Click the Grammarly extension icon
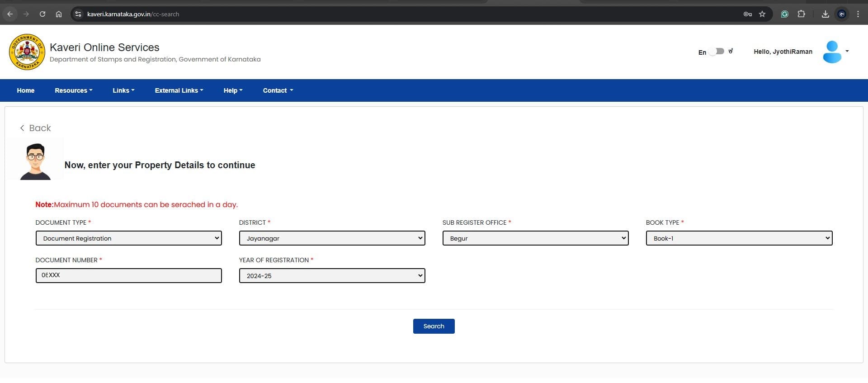 tap(785, 14)
